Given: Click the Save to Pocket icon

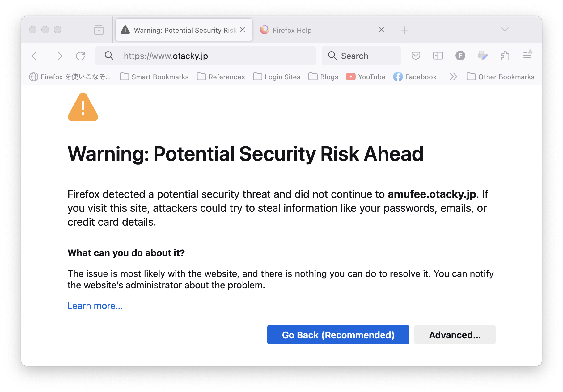Looking at the screenshot, I should tap(416, 56).
